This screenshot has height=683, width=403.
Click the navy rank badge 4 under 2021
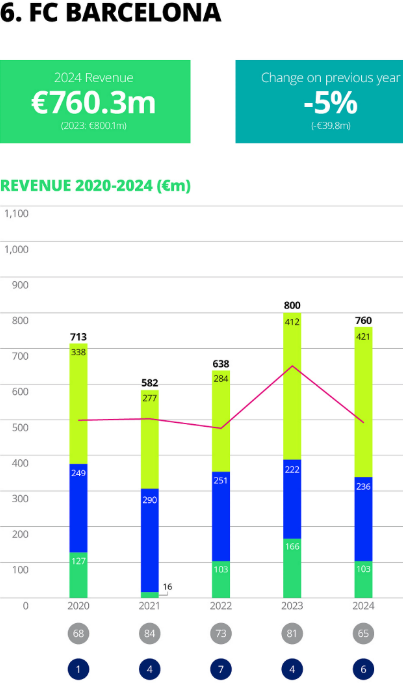149,669
